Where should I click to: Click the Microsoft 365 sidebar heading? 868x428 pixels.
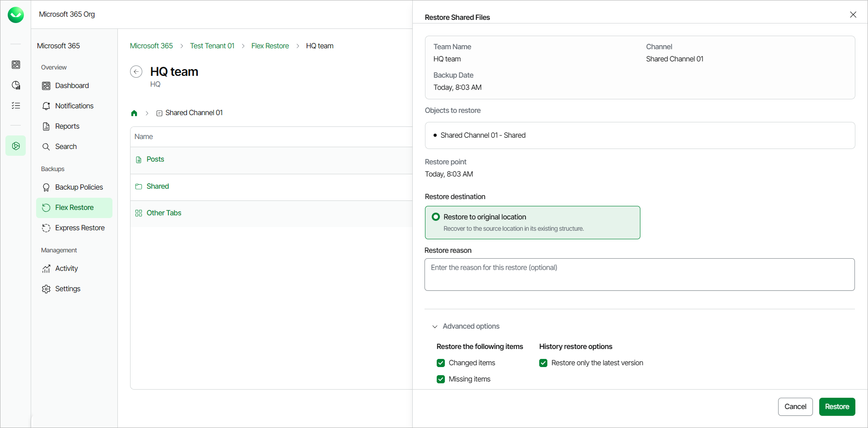pyautogui.click(x=58, y=46)
